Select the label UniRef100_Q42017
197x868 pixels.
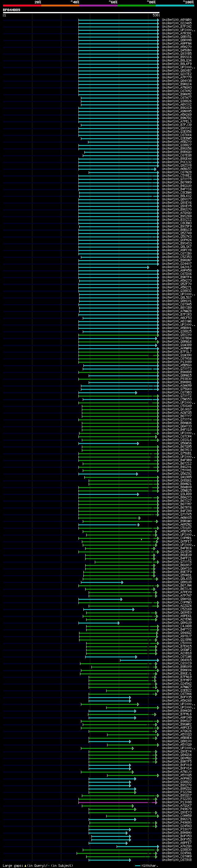coord(177,267)
